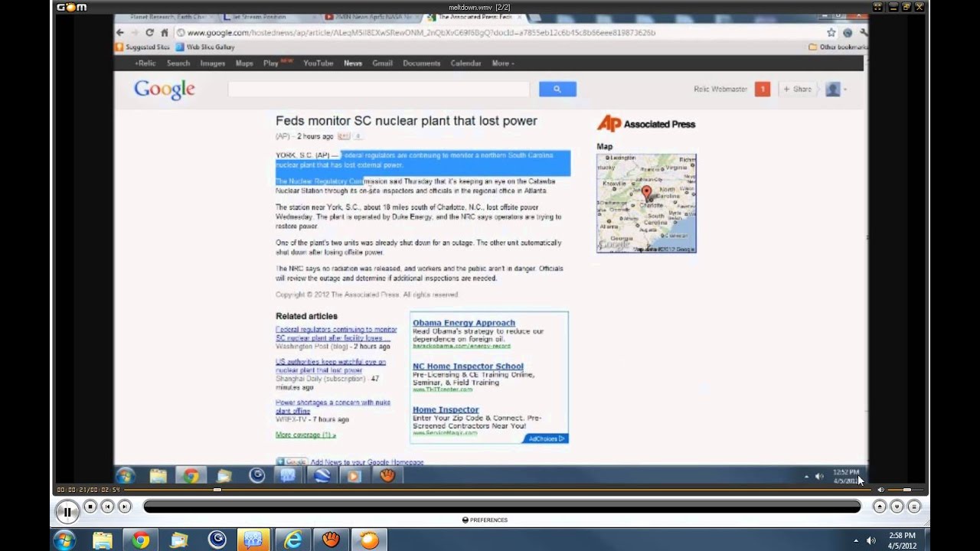Open the account avatar dropdown
This screenshot has width=980, height=551.
836,90
